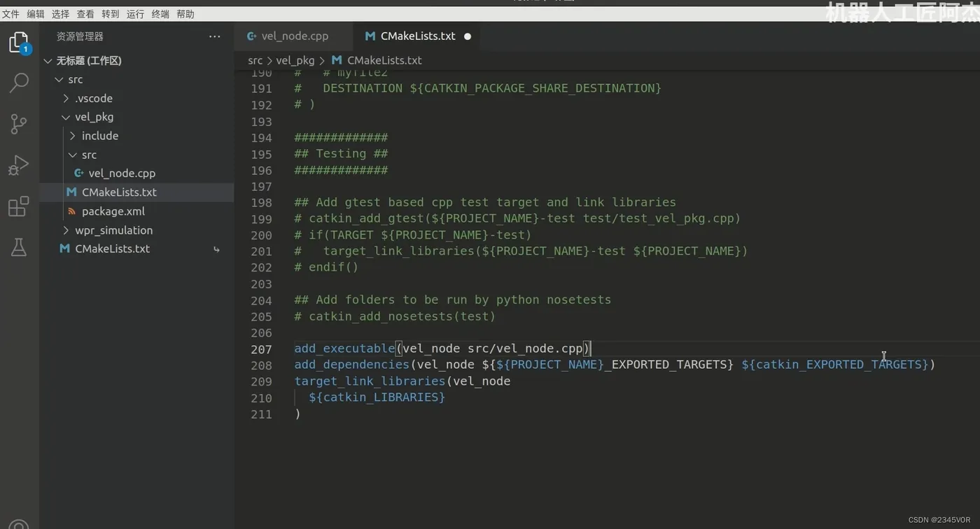The image size is (980, 529).
Task: Click the add_executable text on line 207
Action: (x=344, y=348)
